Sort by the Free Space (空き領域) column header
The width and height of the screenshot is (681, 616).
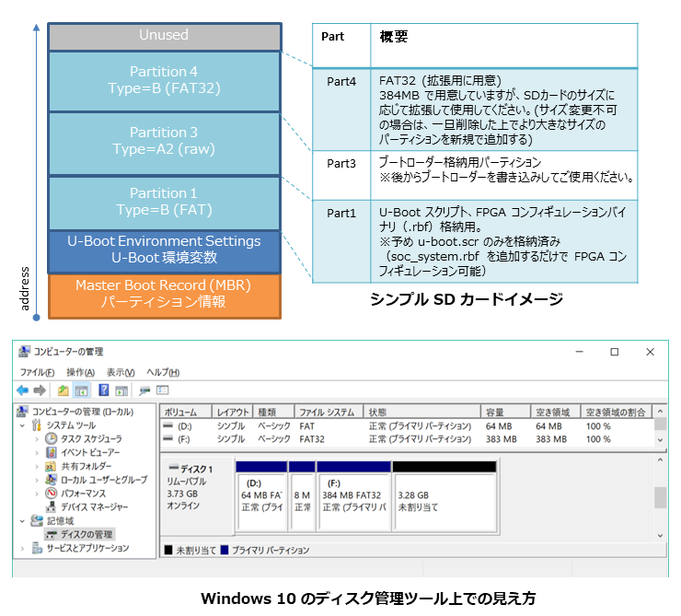pyautogui.click(x=556, y=412)
